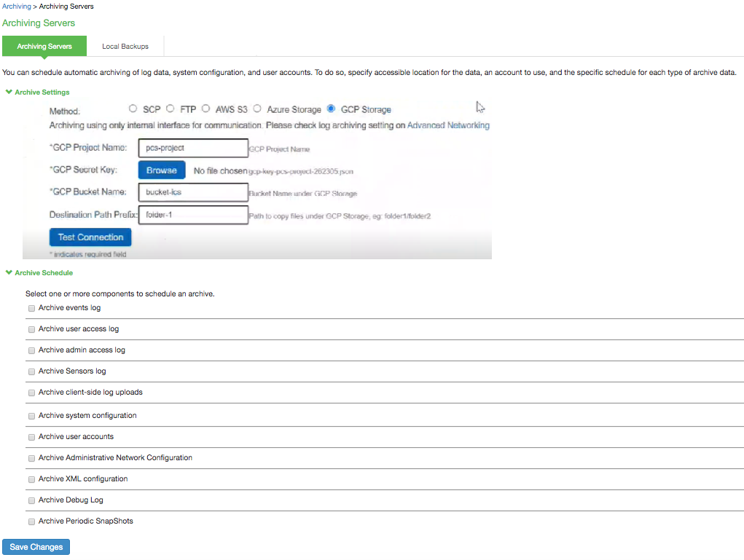Click Test Connection button
Viewport: 744px width, 560px height.
(x=90, y=237)
